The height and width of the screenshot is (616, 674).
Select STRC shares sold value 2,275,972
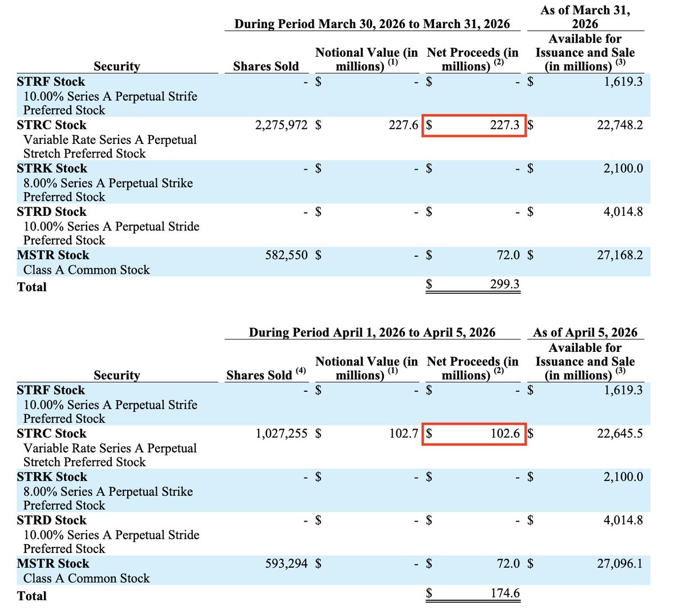(x=281, y=125)
